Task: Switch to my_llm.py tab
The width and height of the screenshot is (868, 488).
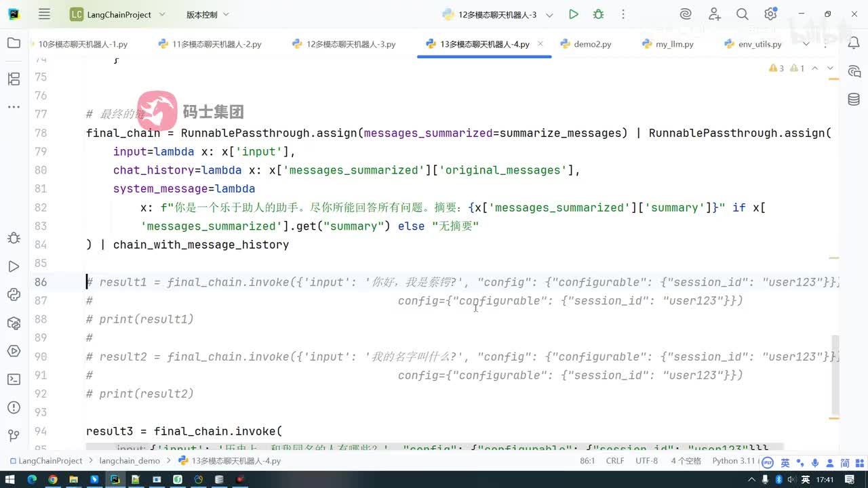Action: tap(668, 44)
